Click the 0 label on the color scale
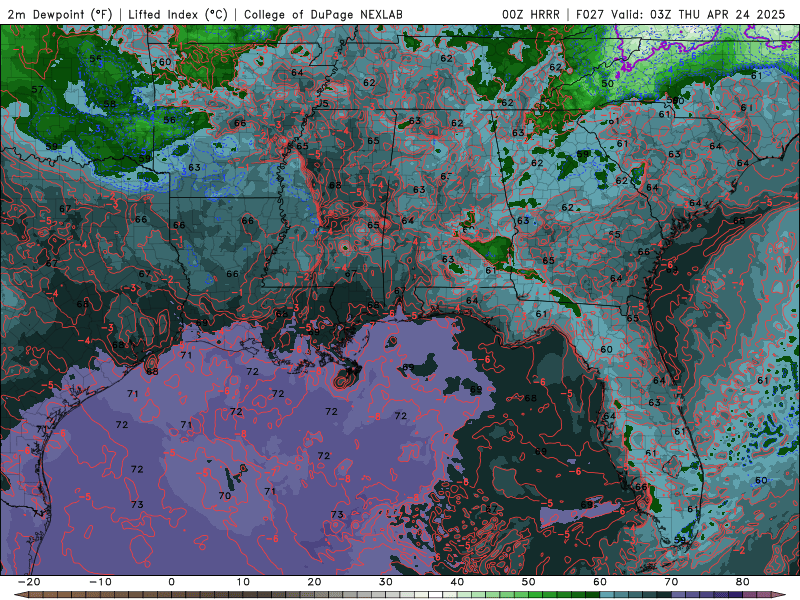800x600 pixels. (171, 582)
